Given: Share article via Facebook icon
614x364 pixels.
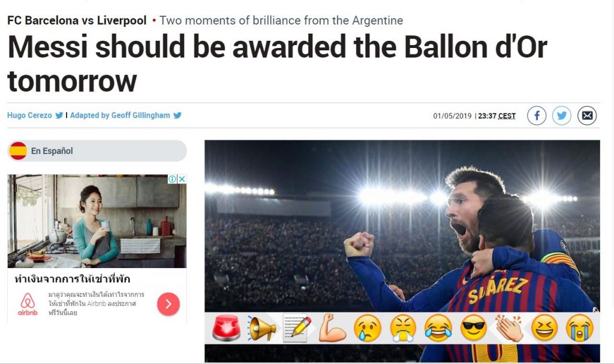Looking at the screenshot, I should [537, 116].
